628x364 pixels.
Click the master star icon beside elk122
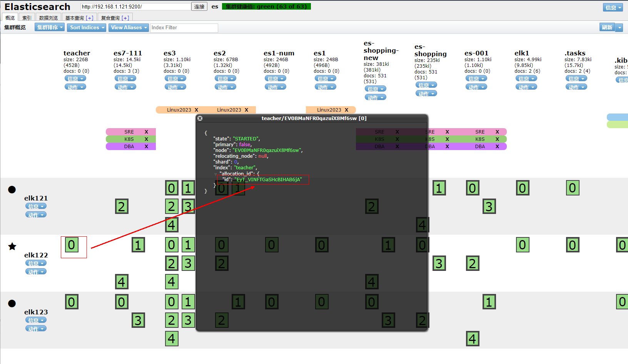click(x=12, y=246)
